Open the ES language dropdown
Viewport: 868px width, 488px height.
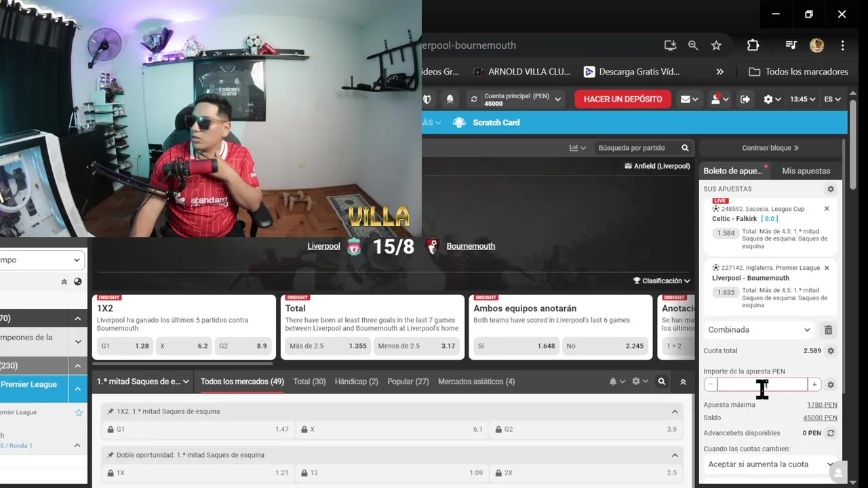[x=832, y=99]
